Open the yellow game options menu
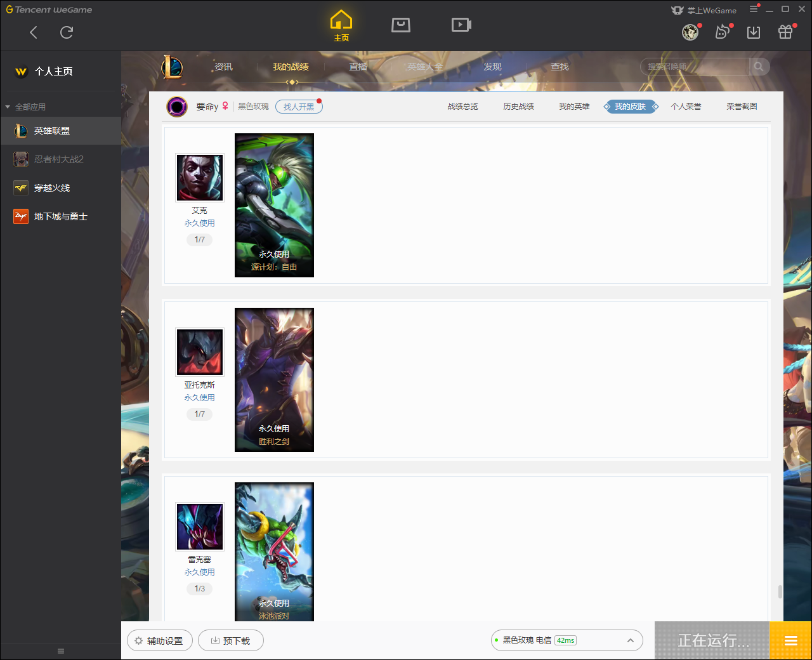The image size is (812, 660). tap(791, 640)
